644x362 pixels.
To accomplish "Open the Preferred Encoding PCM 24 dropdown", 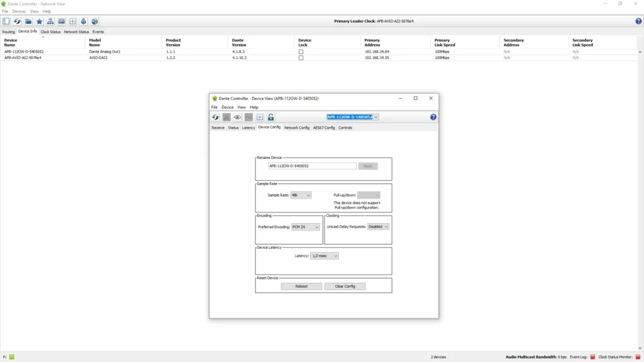I will coord(305,227).
